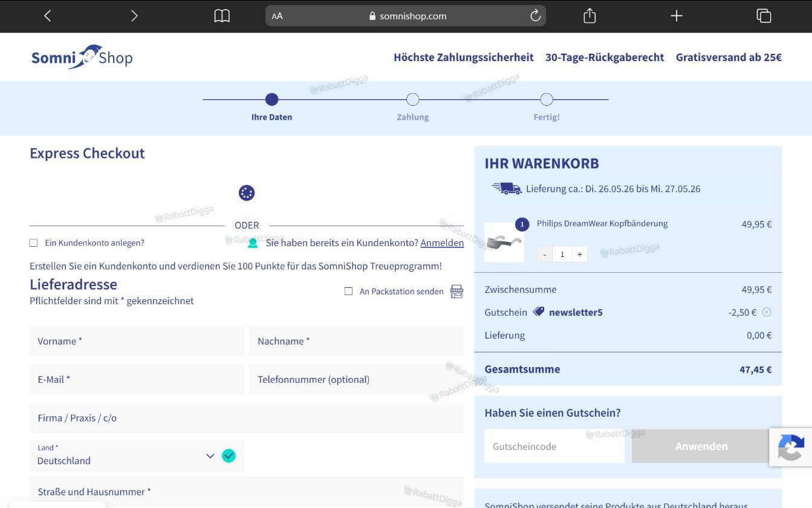The width and height of the screenshot is (812, 508).
Task: Enable 'An Packstation senden' checkbox
Action: pyautogui.click(x=348, y=291)
